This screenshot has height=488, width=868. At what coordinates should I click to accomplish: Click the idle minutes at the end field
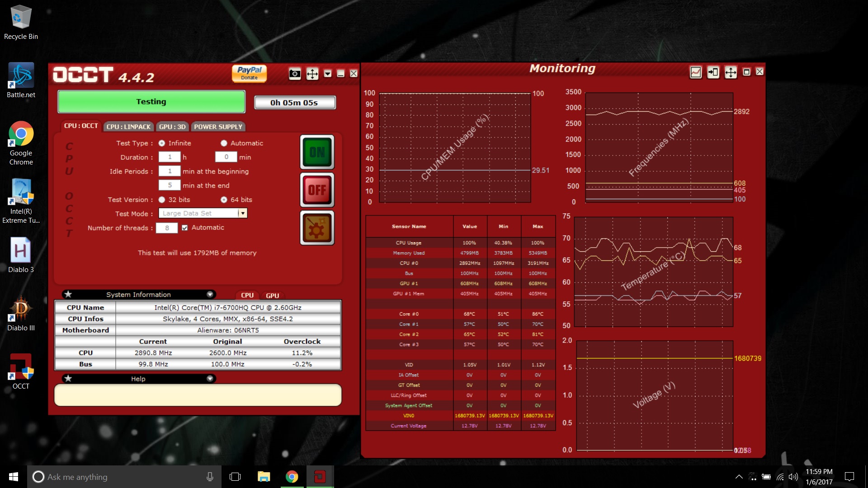[170, 185]
